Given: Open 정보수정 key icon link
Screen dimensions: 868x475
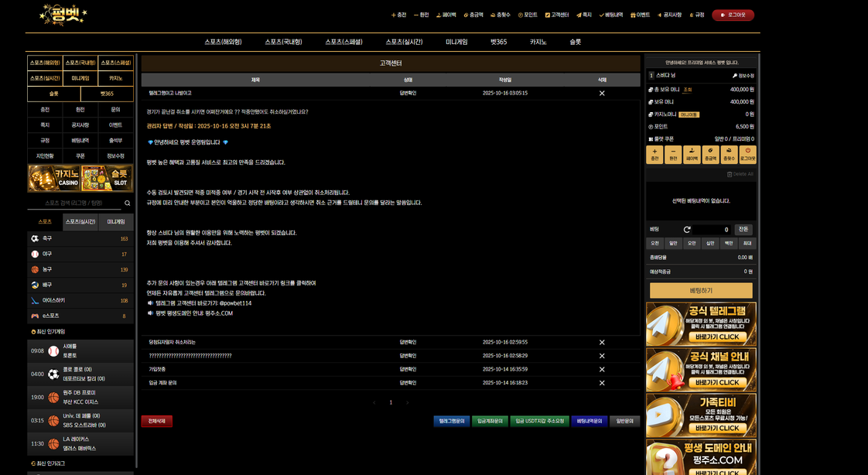Looking at the screenshot, I should click(743, 76).
